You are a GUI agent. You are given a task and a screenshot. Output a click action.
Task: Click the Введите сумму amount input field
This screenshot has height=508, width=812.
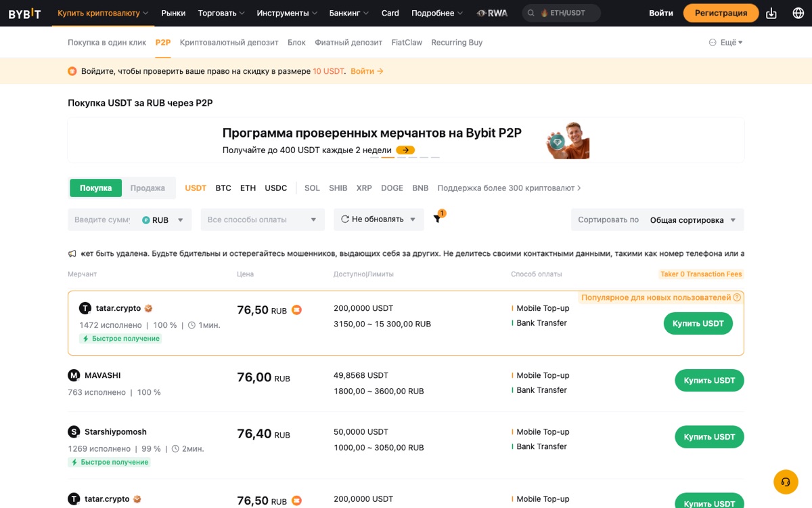103,220
